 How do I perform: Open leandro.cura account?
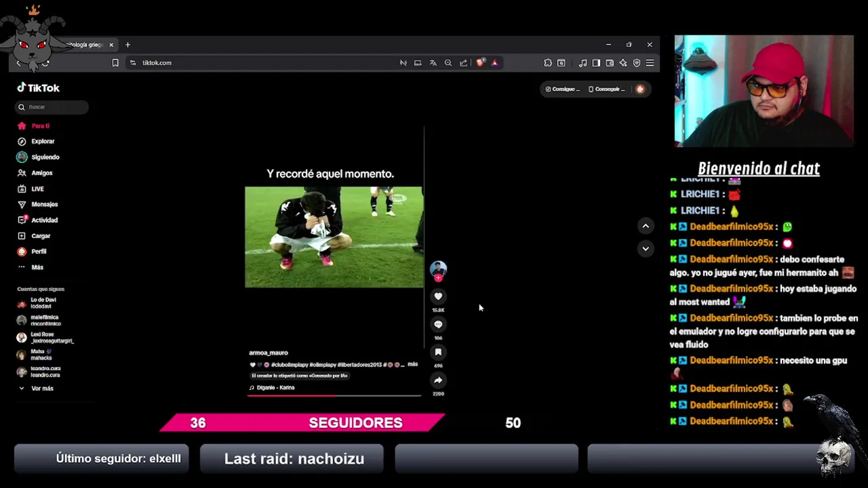coord(39,372)
